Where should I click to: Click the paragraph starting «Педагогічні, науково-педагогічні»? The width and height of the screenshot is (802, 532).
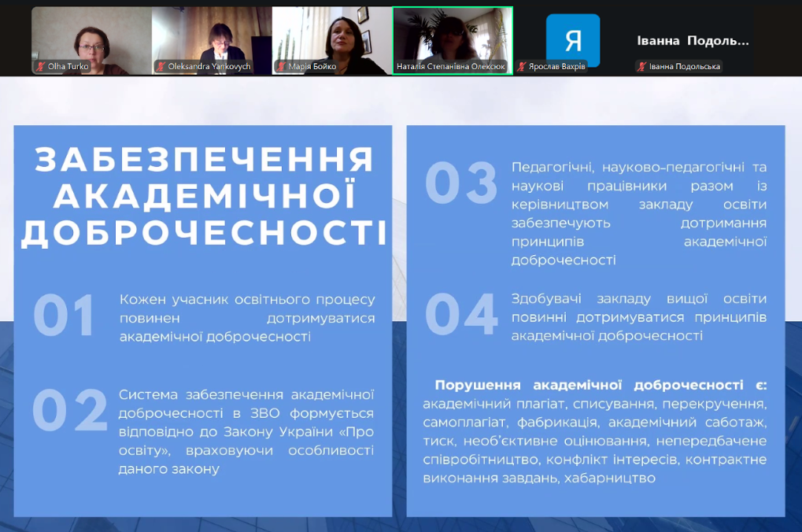point(638,212)
